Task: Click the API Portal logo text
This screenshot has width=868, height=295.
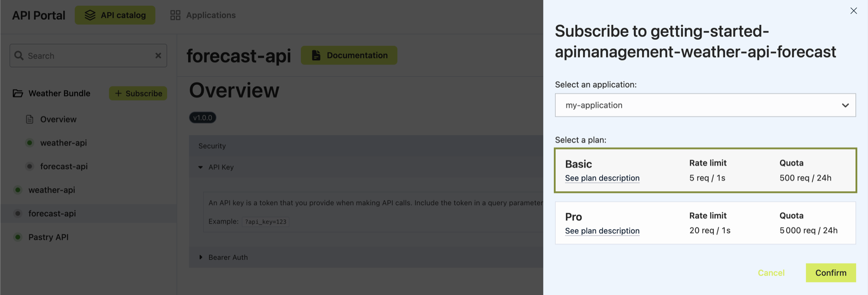Action: click(x=38, y=15)
